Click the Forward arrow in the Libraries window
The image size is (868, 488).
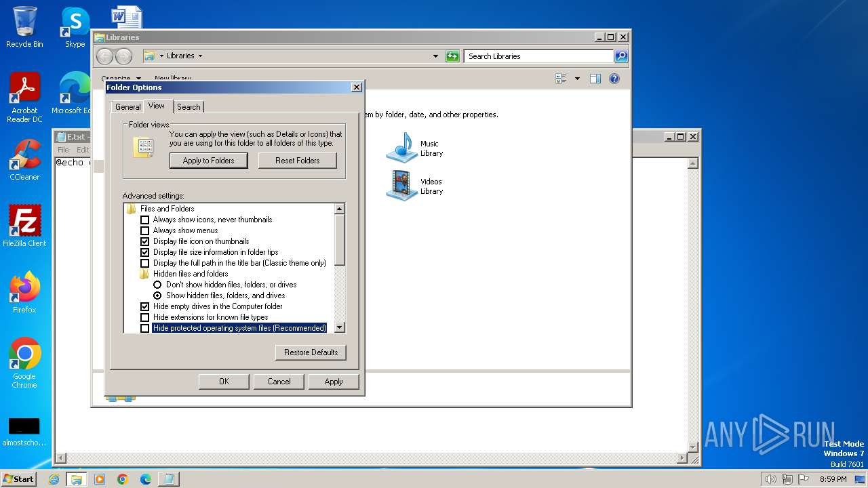(x=123, y=56)
